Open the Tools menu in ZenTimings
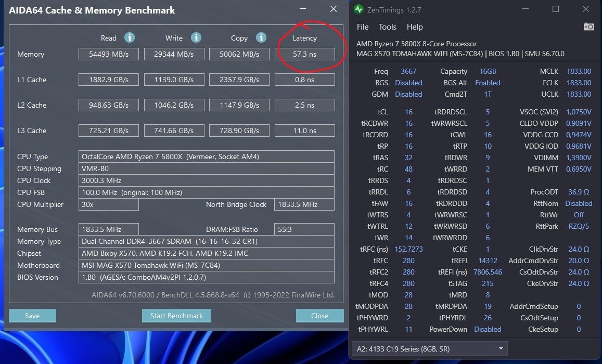 388,27
